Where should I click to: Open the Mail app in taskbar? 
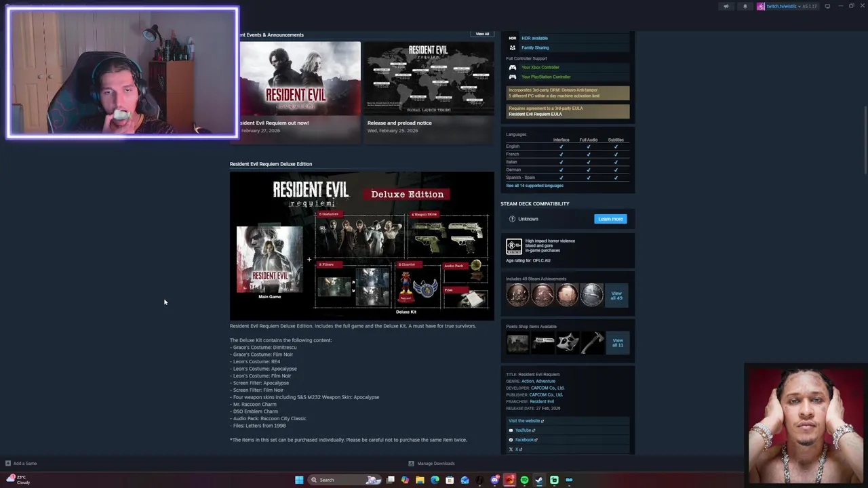[465, 480]
